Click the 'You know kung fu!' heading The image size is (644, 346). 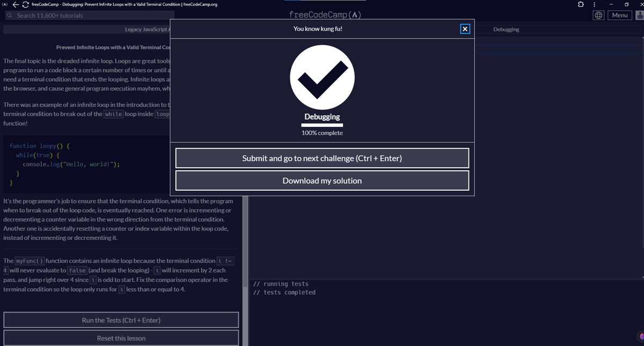tap(318, 29)
